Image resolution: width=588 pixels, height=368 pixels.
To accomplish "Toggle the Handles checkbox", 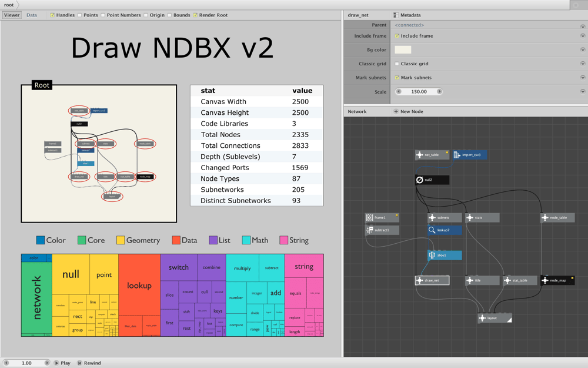I will (52, 15).
